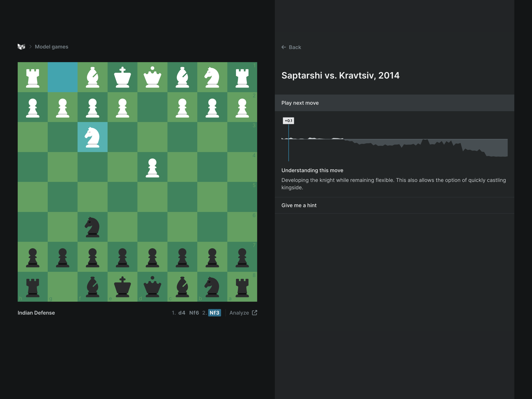
Task: Select the black bishop on c8
Action: (x=182, y=287)
